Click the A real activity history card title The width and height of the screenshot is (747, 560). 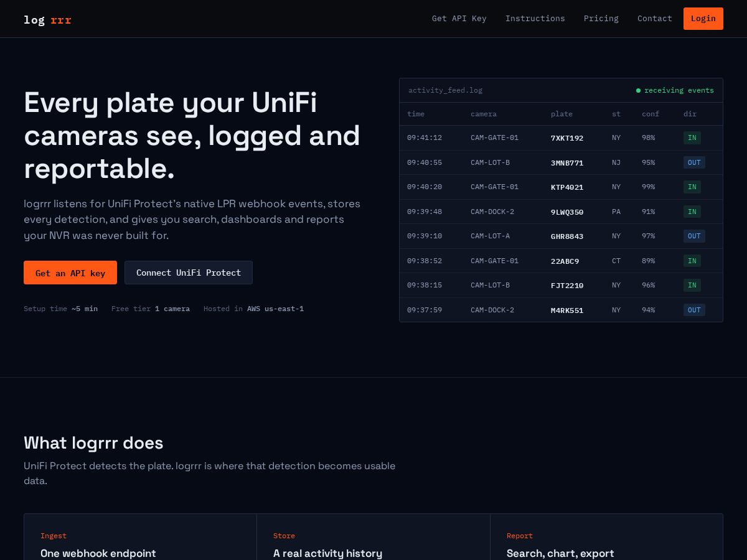pos(327,553)
